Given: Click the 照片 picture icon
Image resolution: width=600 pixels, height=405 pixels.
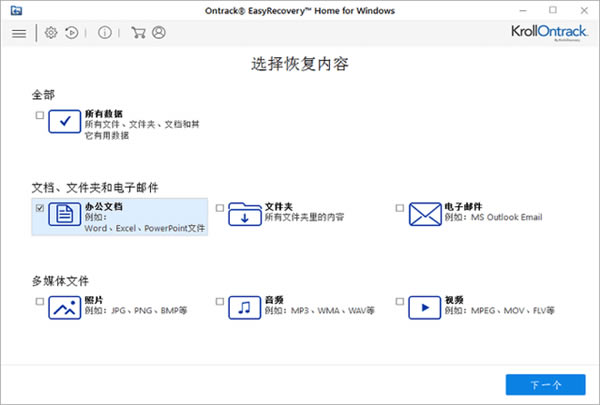Looking at the screenshot, I should pyautogui.click(x=65, y=307).
